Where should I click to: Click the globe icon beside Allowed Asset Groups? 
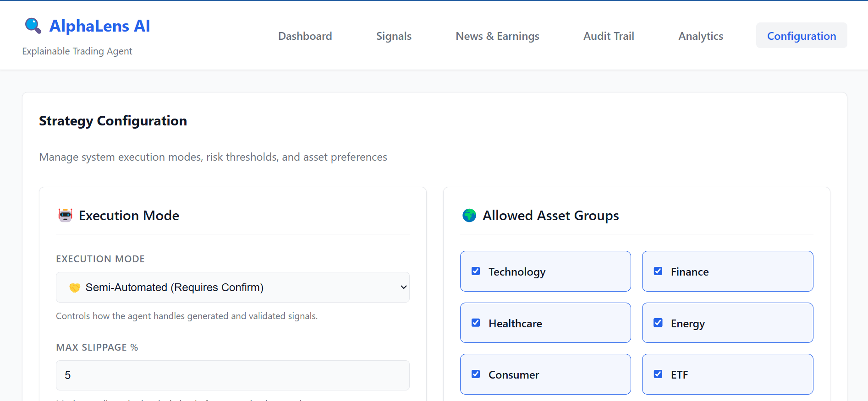(469, 215)
